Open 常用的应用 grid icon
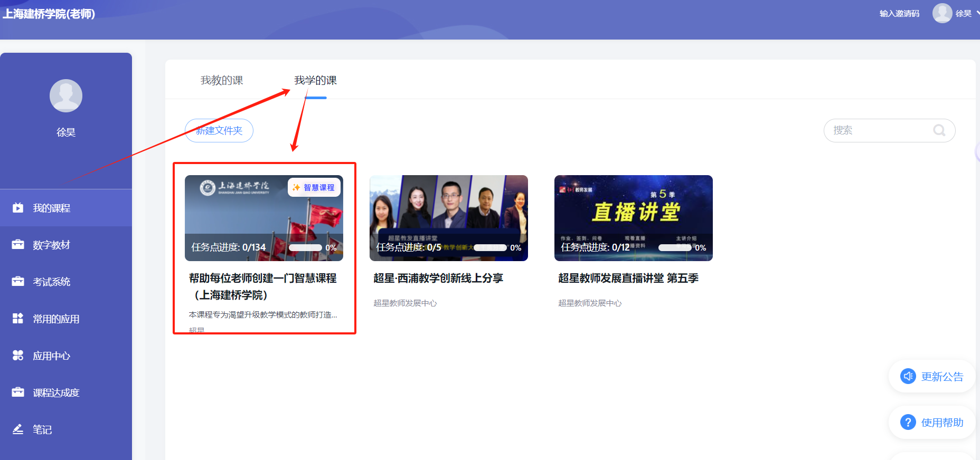The width and height of the screenshot is (980, 460). point(18,319)
